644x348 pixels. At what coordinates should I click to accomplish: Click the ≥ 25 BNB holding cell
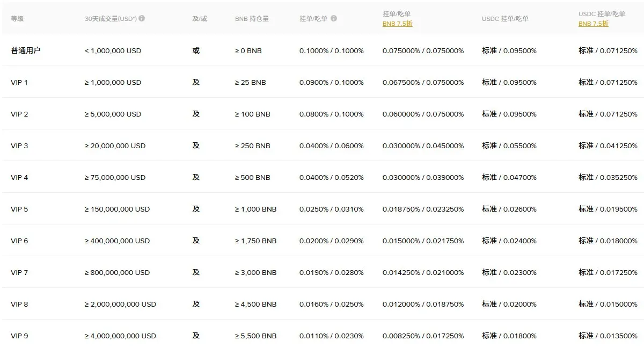click(251, 82)
